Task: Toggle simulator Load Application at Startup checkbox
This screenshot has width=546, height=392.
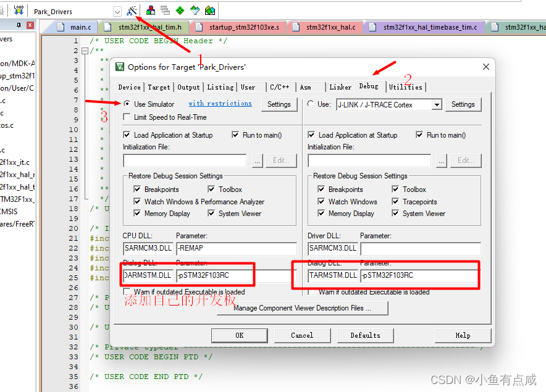Action: [127, 135]
